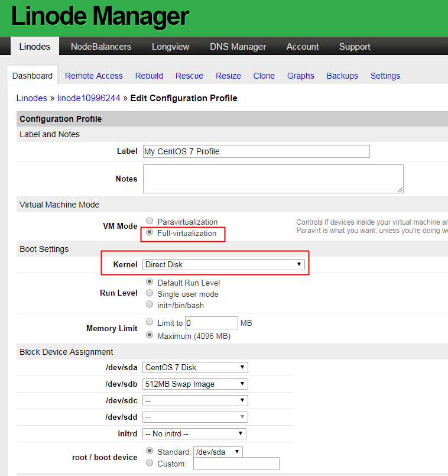Open the DNS Manager main tab

(x=238, y=47)
